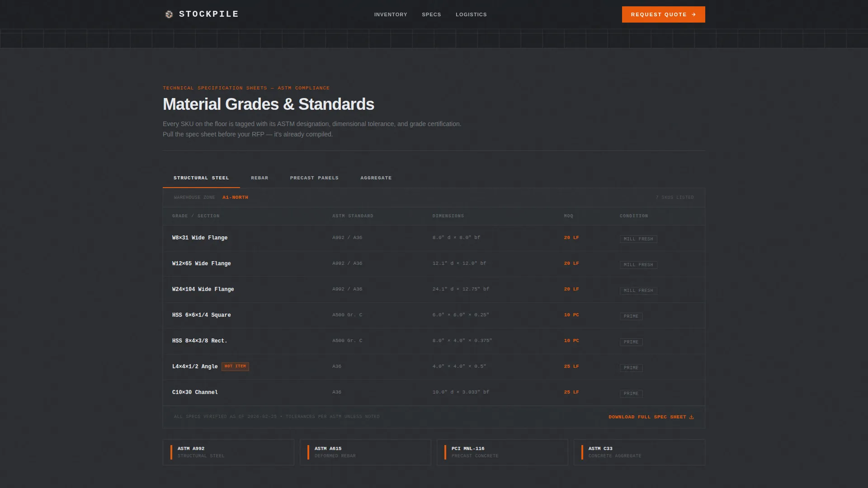Open the ASTM A992 Structural Steel card
868x488 pixels.
tap(228, 452)
